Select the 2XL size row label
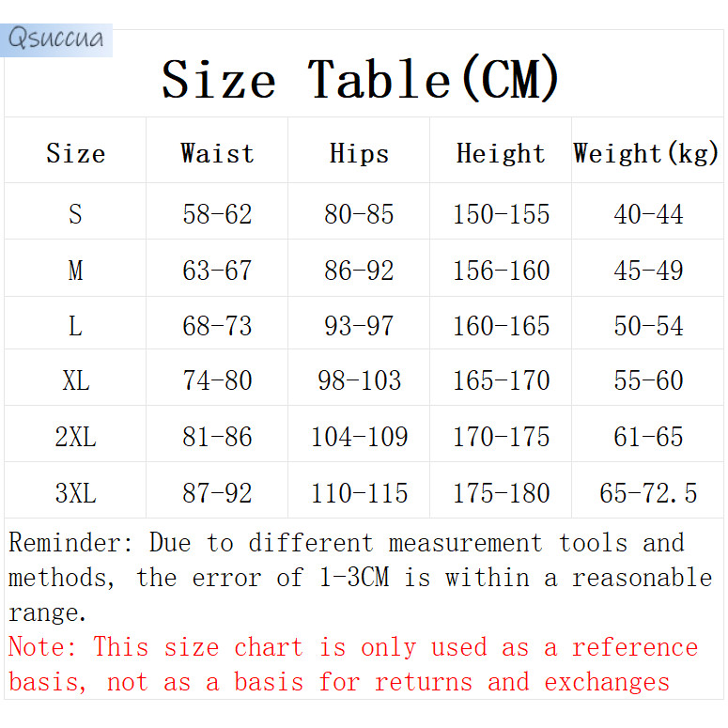This screenshot has height=728, width=728. 76,437
